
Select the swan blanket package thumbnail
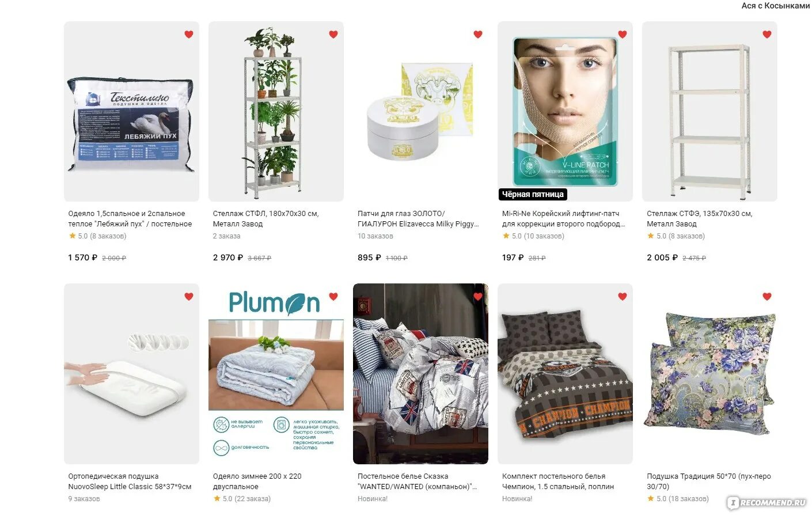click(131, 112)
